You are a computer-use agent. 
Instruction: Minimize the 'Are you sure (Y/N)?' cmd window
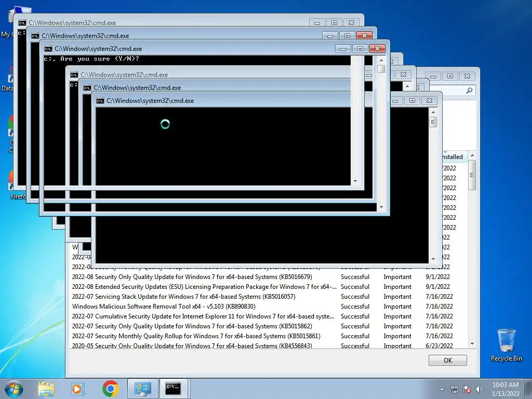coord(343,48)
